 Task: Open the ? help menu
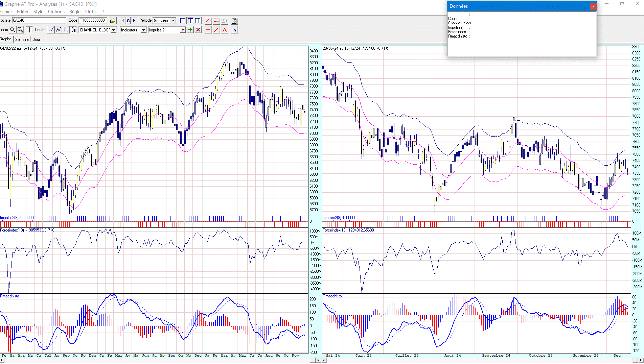pos(103,11)
